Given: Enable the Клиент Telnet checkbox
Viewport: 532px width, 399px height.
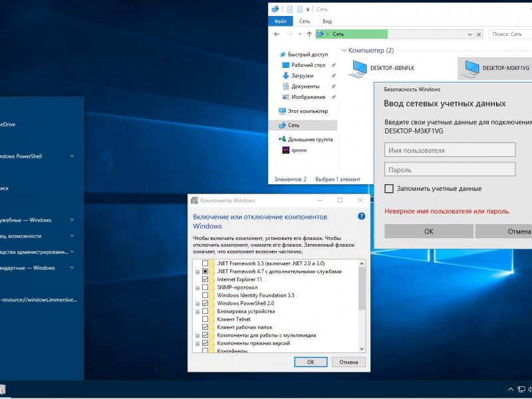Looking at the screenshot, I should click(x=205, y=319).
